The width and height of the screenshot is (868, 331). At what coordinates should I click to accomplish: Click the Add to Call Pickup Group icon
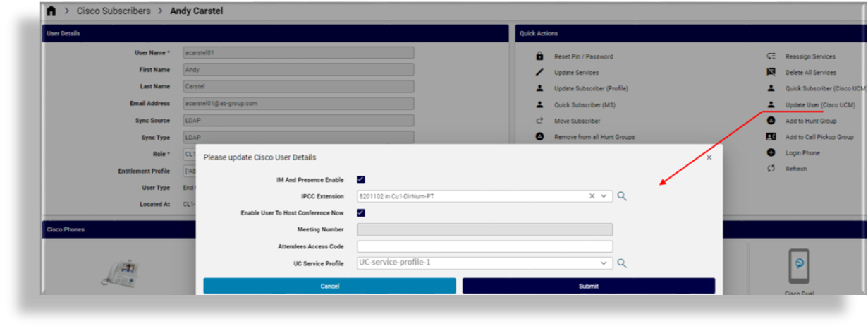[771, 137]
